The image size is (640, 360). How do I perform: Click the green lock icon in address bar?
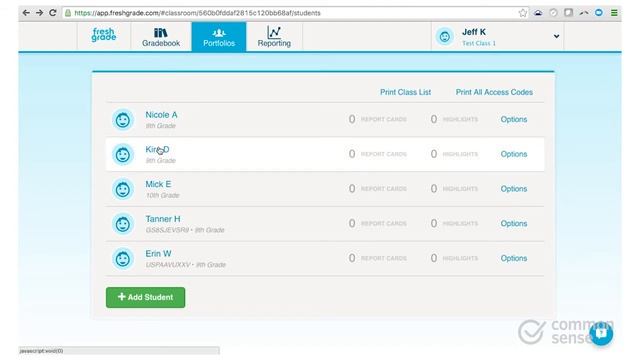click(x=68, y=13)
